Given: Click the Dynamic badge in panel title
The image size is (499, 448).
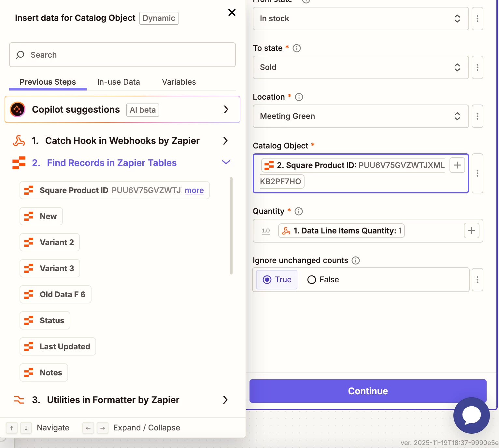Looking at the screenshot, I should click(159, 18).
